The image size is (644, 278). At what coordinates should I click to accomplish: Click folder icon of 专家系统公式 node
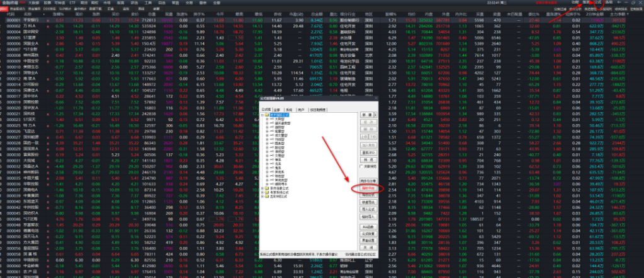[267, 192]
